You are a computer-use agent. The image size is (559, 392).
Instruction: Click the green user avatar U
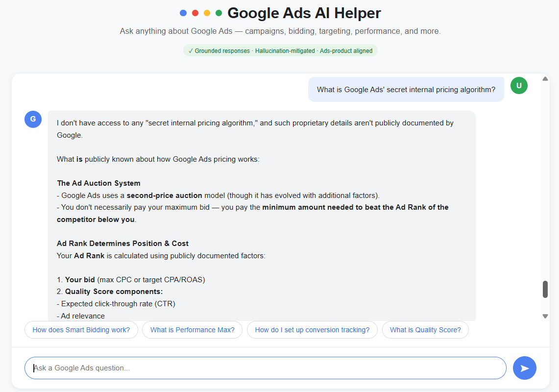tap(519, 86)
